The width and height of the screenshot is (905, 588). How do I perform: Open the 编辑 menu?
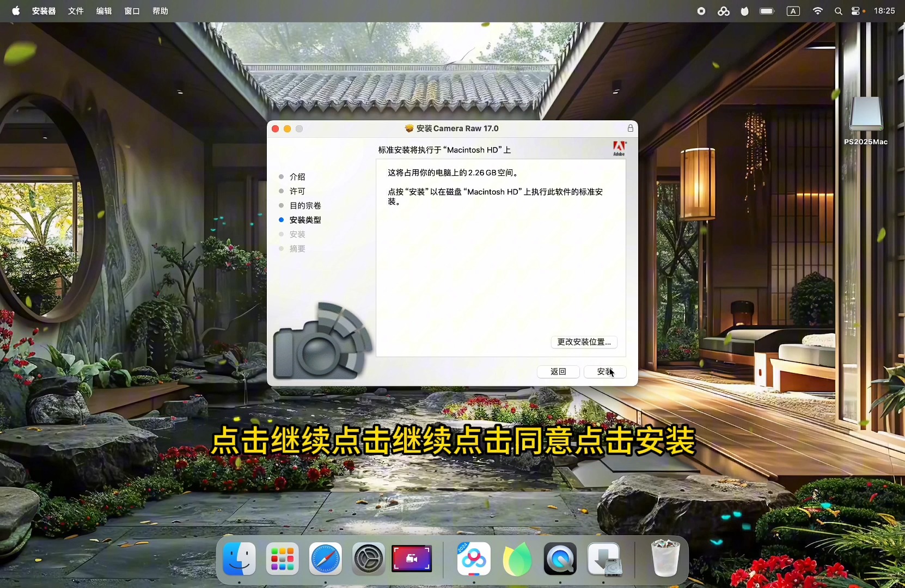point(104,11)
